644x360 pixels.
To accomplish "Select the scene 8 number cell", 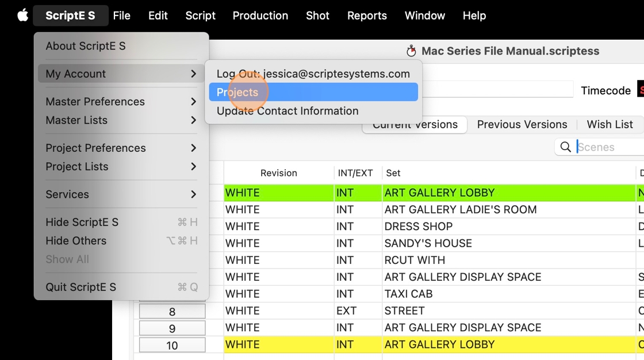I will [x=172, y=312].
